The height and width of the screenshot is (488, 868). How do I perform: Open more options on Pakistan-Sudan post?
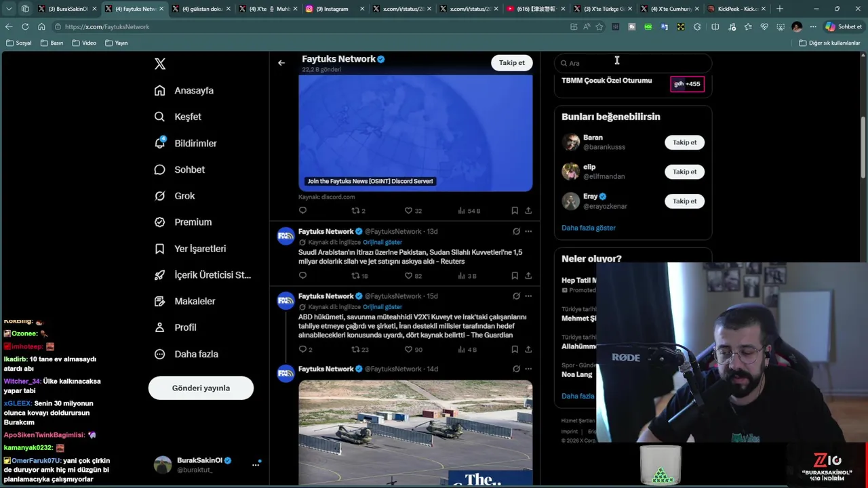528,231
